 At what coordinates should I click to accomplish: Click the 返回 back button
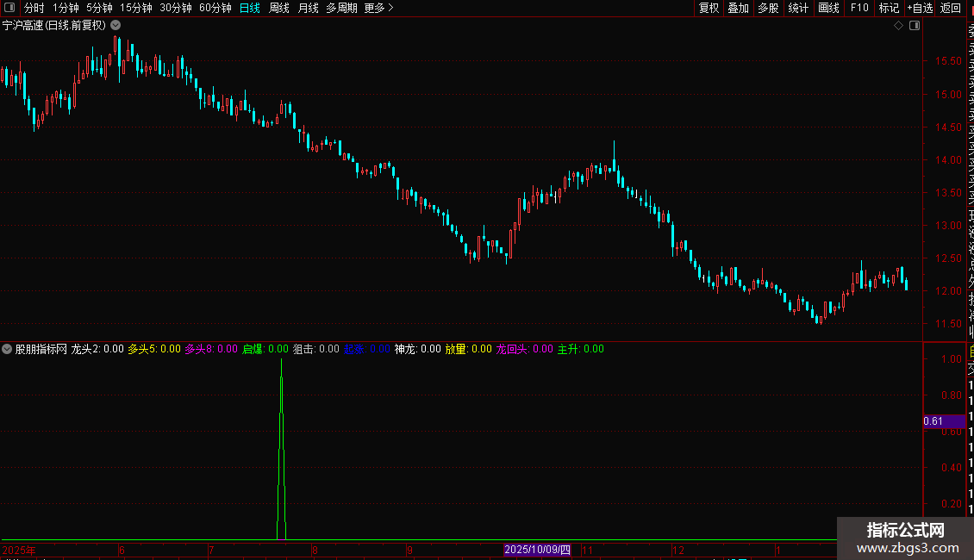click(x=951, y=8)
